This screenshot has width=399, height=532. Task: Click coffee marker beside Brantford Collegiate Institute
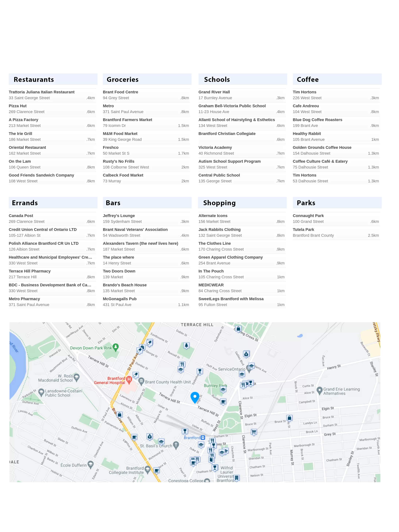point(156,470)
